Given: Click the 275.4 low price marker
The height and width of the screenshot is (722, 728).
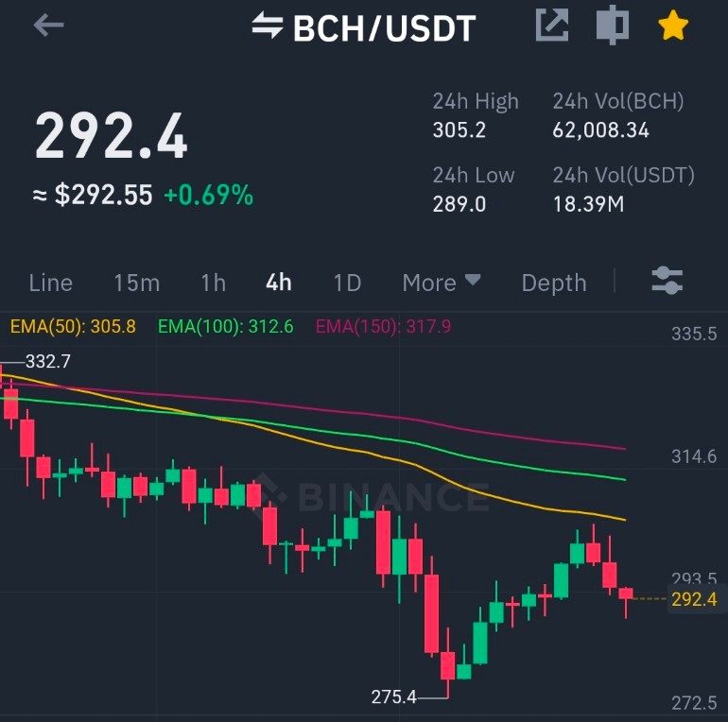Looking at the screenshot, I should coord(393,696).
